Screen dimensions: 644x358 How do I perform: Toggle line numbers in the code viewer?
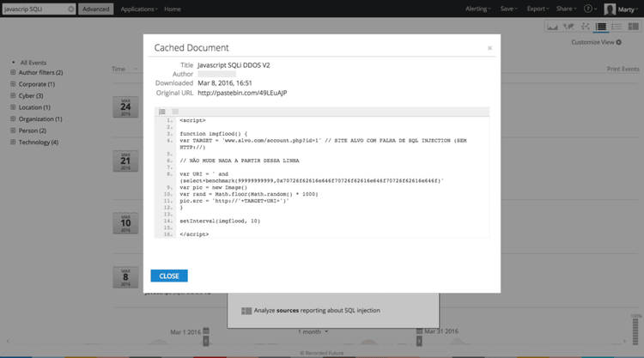point(161,112)
